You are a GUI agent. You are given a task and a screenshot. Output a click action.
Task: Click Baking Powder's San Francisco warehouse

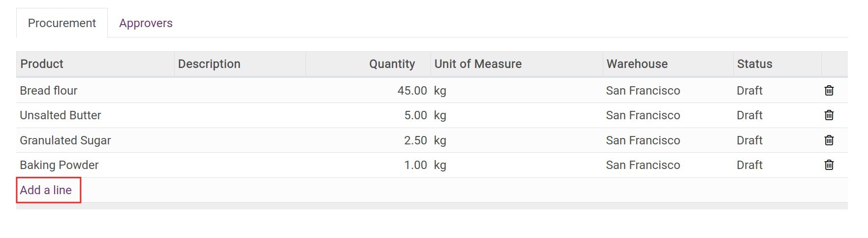(643, 165)
